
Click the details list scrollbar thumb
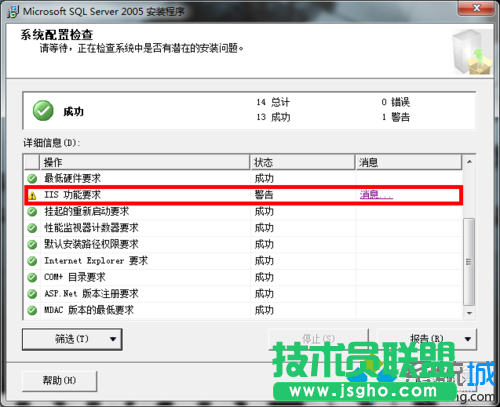click(x=469, y=262)
